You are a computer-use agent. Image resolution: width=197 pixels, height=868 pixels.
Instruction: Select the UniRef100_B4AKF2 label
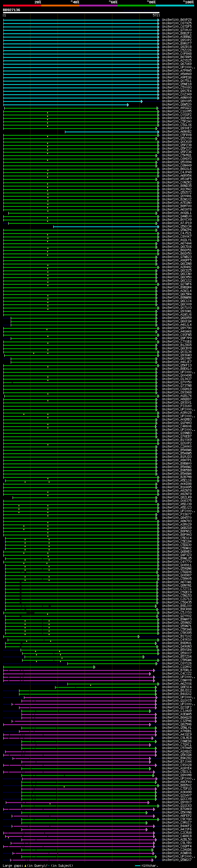[177, 826]
